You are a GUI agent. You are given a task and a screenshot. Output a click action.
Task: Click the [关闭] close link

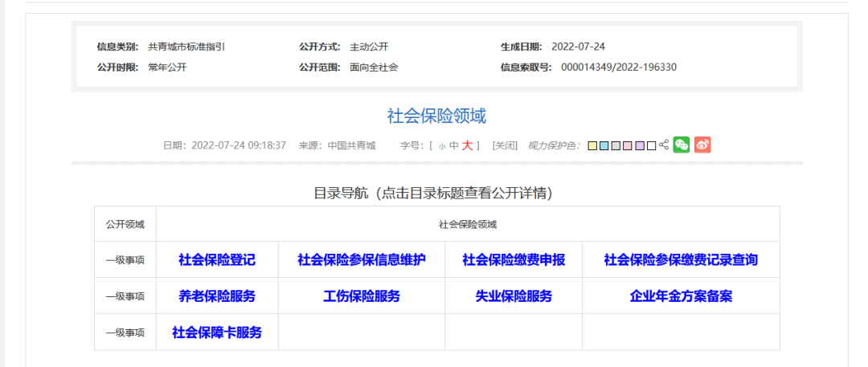(x=505, y=145)
